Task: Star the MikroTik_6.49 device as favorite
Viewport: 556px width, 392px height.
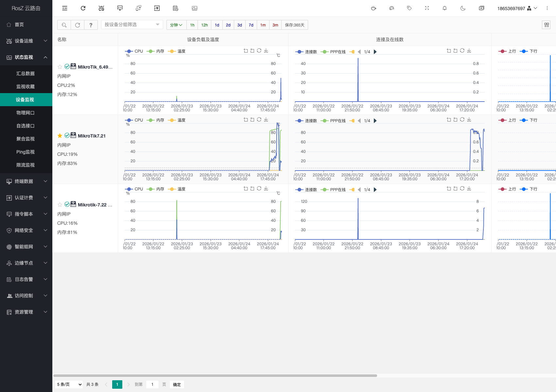Action: [60, 67]
